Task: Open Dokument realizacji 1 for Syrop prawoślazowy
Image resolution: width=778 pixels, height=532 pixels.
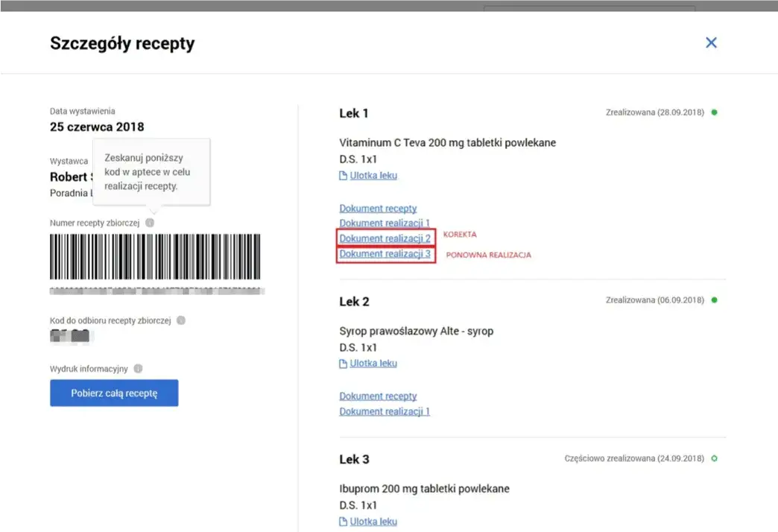Action: (384, 411)
